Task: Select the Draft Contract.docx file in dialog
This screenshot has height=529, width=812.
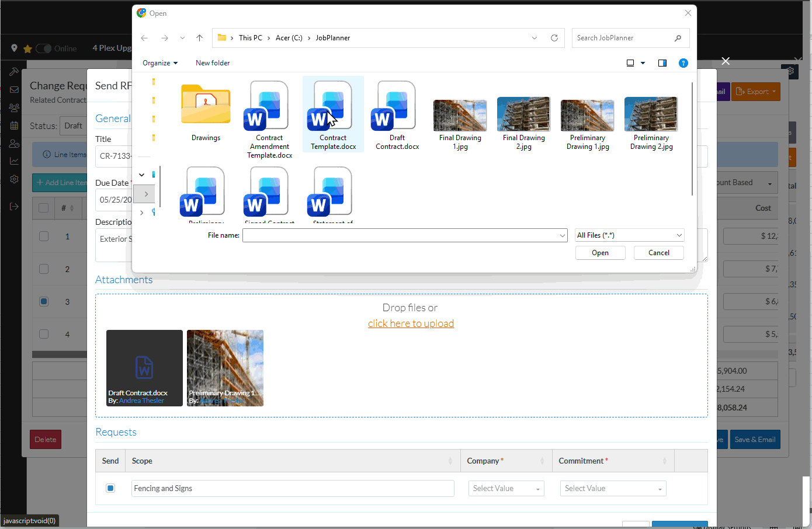Action: pos(397,116)
